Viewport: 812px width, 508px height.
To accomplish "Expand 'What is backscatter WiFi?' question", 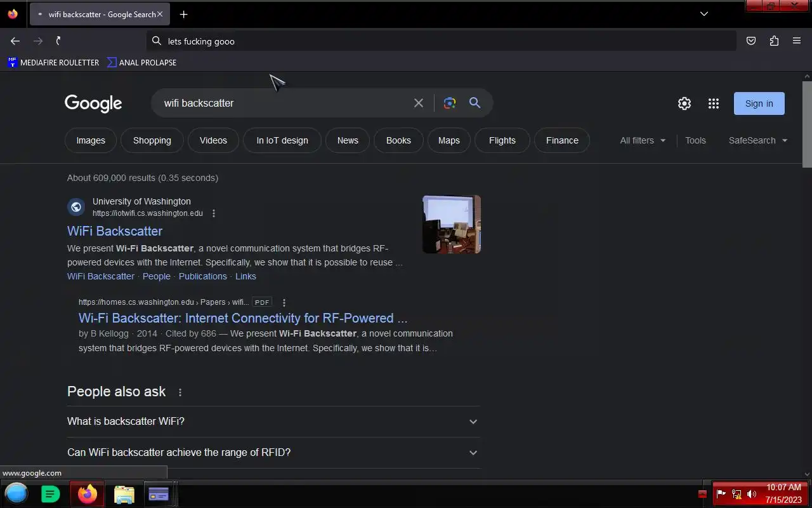I will click(x=273, y=422).
